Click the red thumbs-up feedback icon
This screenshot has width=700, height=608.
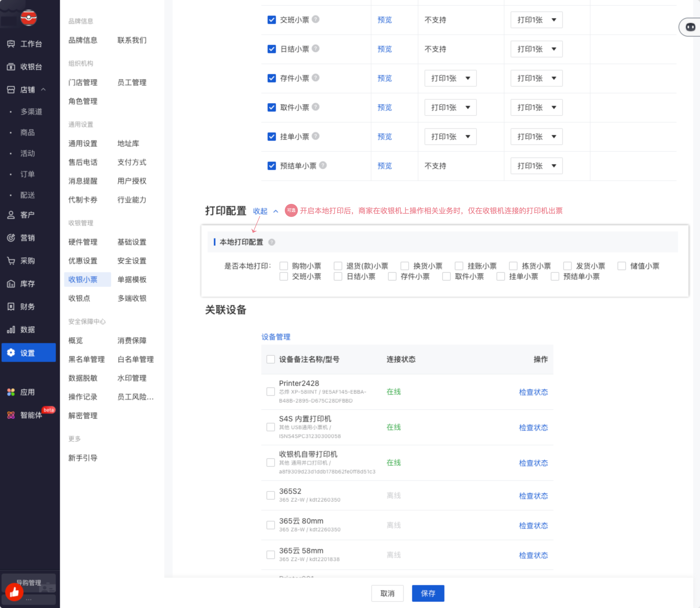coord(14,592)
